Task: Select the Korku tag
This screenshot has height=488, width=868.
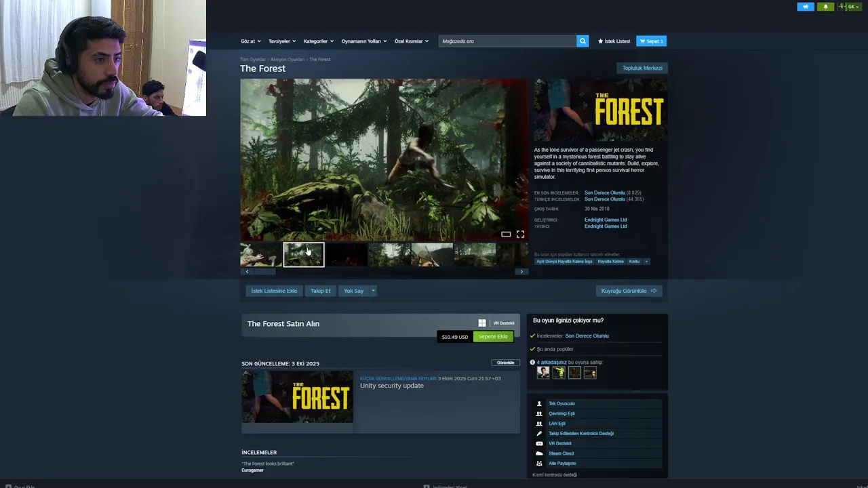Action: (x=634, y=262)
